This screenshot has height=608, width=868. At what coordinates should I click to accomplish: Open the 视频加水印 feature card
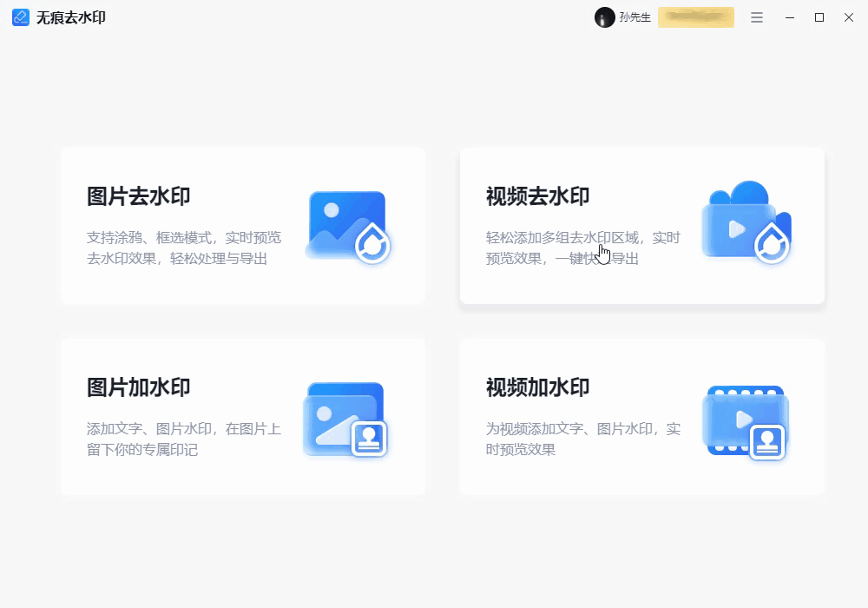641,416
